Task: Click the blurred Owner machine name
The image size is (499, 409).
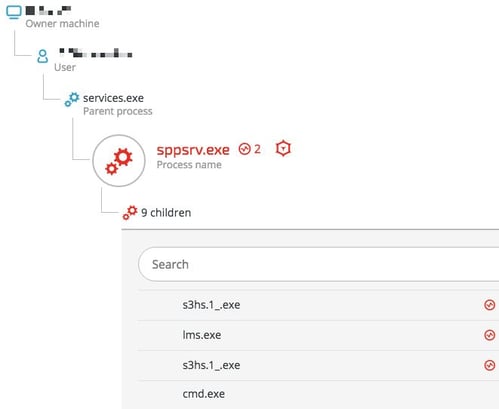Action: [49, 11]
